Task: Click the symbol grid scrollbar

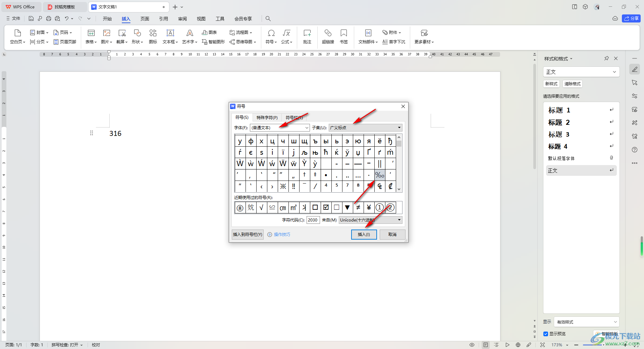Action: pyautogui.click(x=399, y=163)
